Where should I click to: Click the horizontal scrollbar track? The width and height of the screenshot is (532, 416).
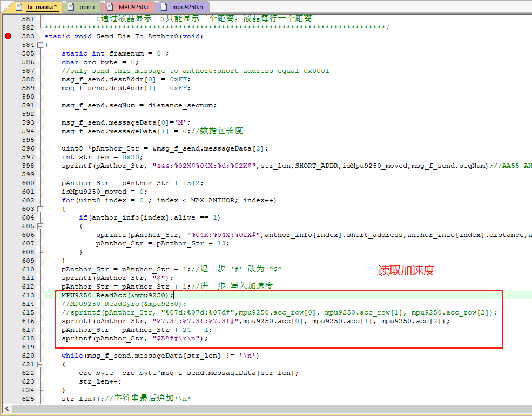tap(272, 408)
